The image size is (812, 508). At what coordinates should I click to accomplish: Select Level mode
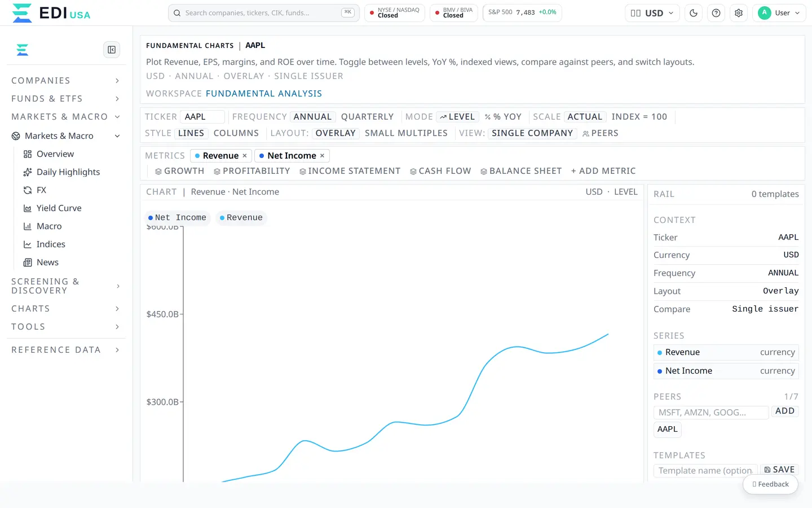tap(457, 117)
